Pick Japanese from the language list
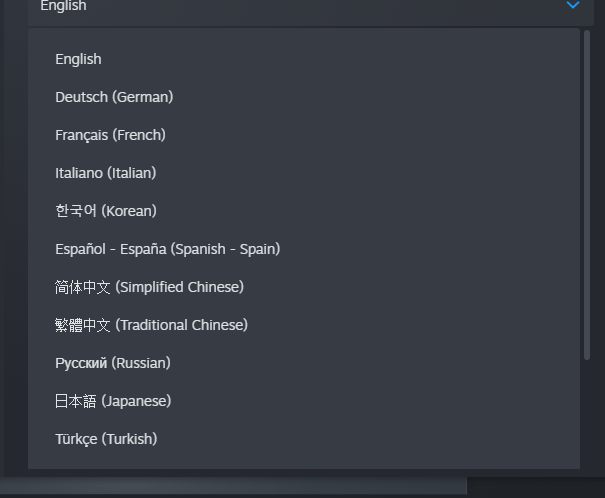 113,401
